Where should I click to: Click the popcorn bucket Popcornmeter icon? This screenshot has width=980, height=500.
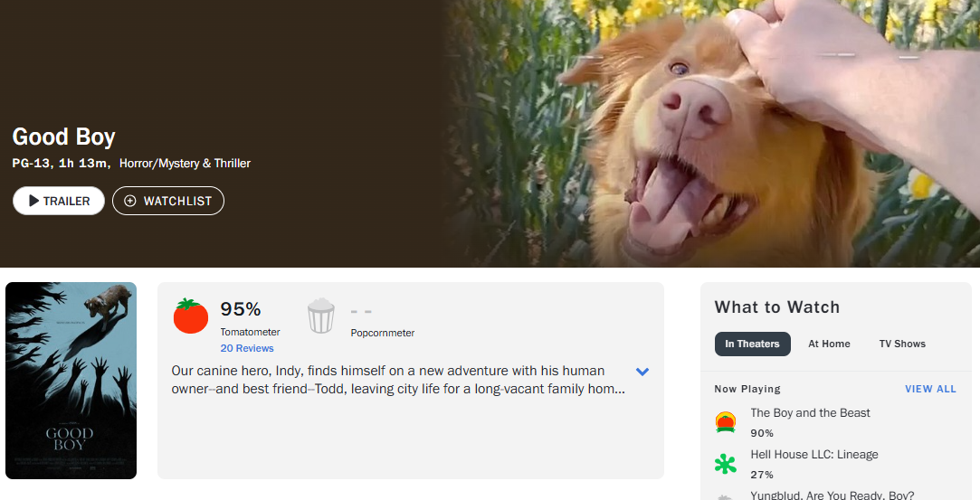pos(321,316)
